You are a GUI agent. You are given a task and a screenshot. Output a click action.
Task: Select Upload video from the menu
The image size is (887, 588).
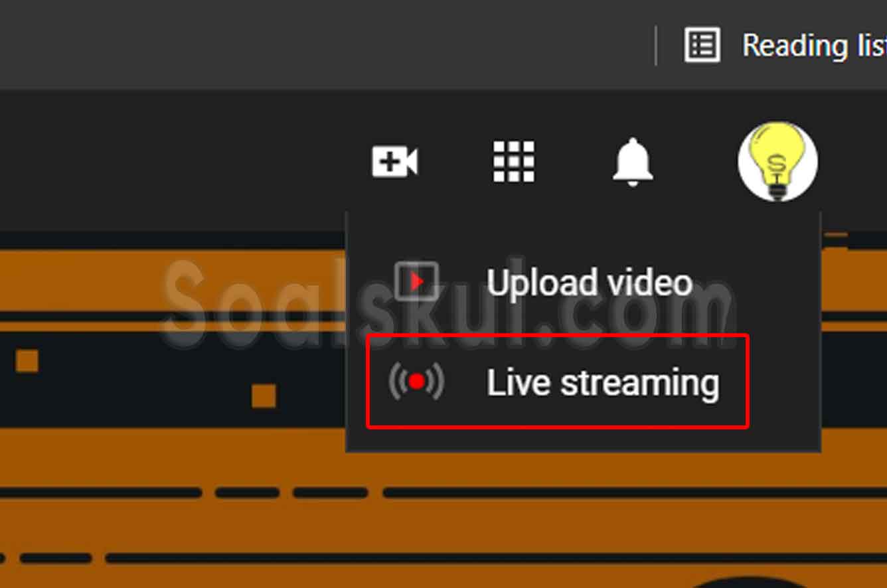[x=590, y=283]
